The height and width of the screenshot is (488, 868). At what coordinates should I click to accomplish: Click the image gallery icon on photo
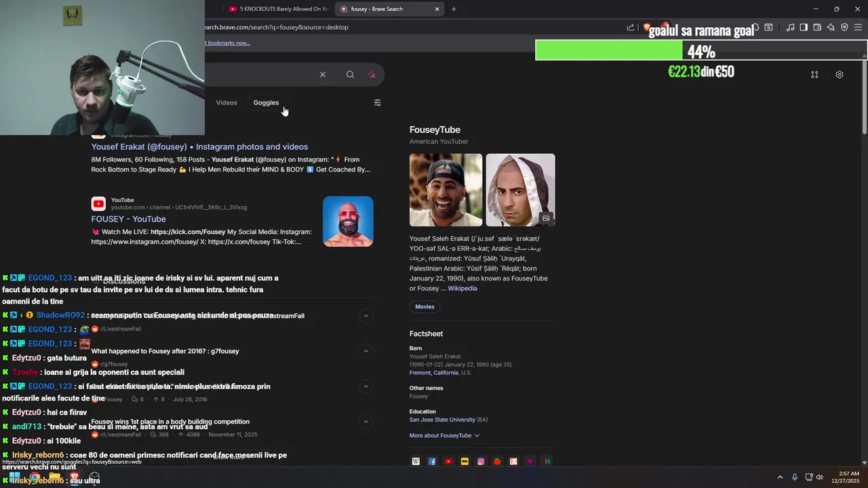(x=546, y=218)
